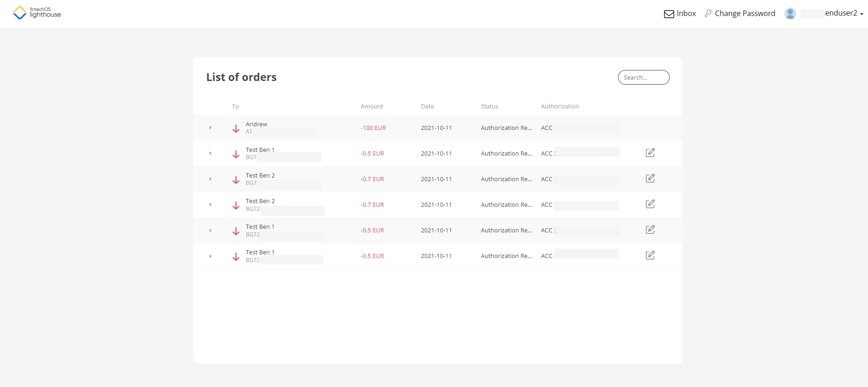Viewport: 868px width, 387px height.
Task: Click the user avatar icon
Action: [x=790, y=13]
